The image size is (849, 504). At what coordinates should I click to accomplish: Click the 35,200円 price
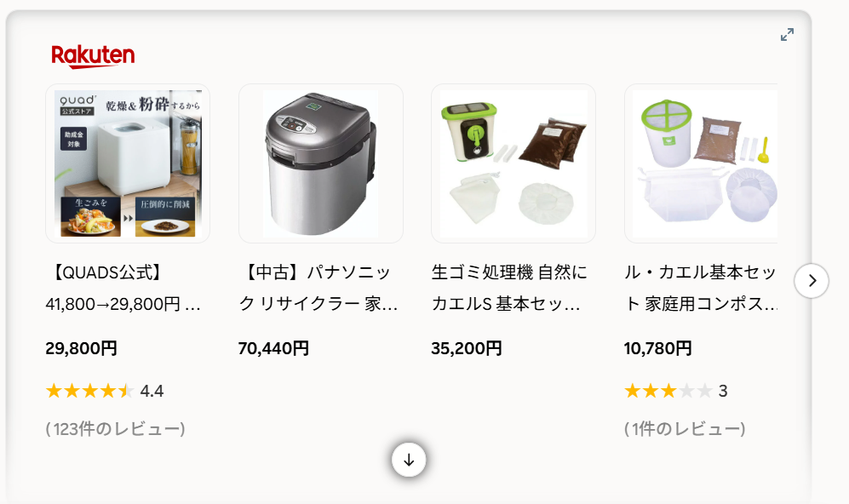pos(466,348)
